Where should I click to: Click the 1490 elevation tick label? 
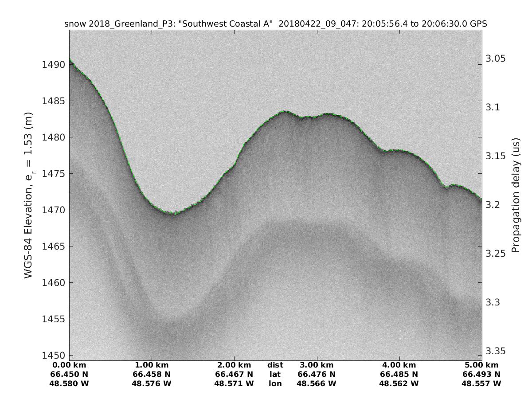click(53, 65)
